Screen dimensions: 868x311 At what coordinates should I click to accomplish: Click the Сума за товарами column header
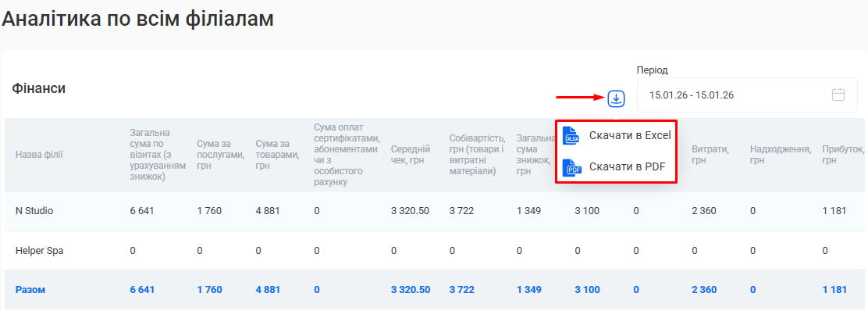coord(277,155)
